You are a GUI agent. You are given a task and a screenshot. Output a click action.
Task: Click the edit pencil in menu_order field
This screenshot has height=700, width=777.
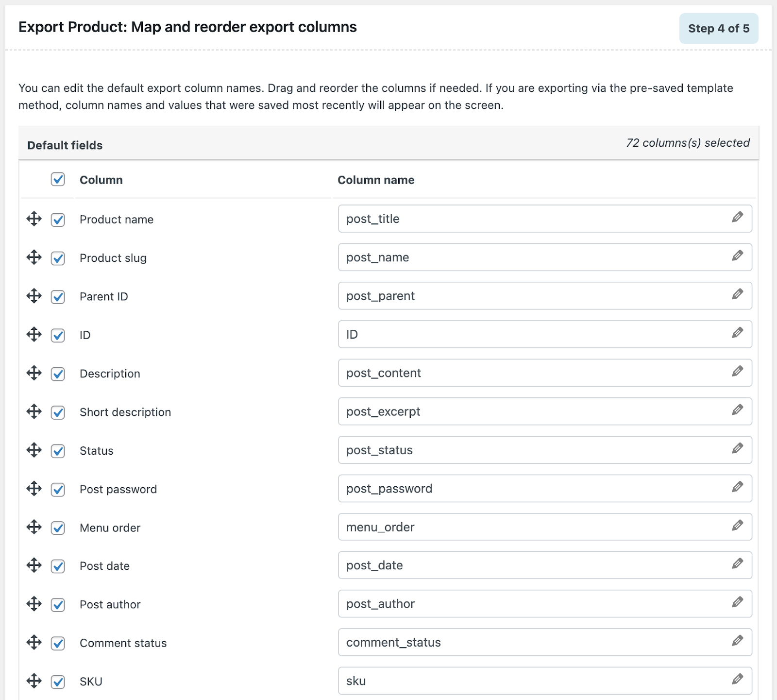tap(737, 526)
